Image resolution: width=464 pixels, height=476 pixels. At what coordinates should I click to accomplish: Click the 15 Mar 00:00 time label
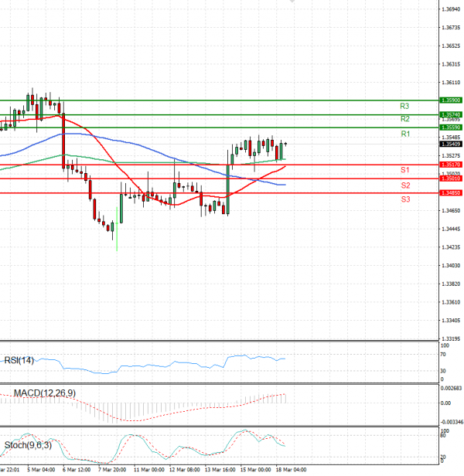tap(255, 470)
